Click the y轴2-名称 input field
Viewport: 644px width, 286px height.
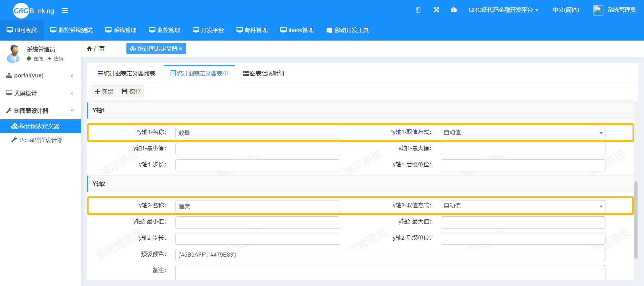(258, 206)
